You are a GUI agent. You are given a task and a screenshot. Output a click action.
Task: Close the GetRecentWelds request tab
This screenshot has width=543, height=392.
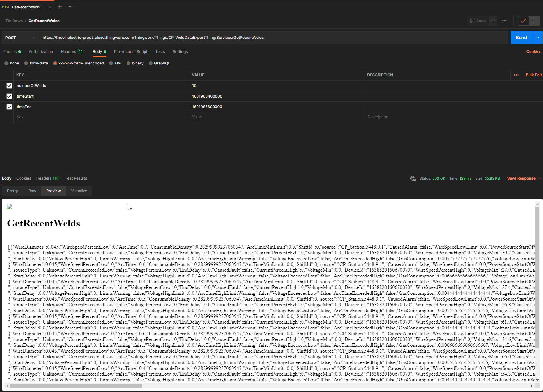(x=50, y=7)
